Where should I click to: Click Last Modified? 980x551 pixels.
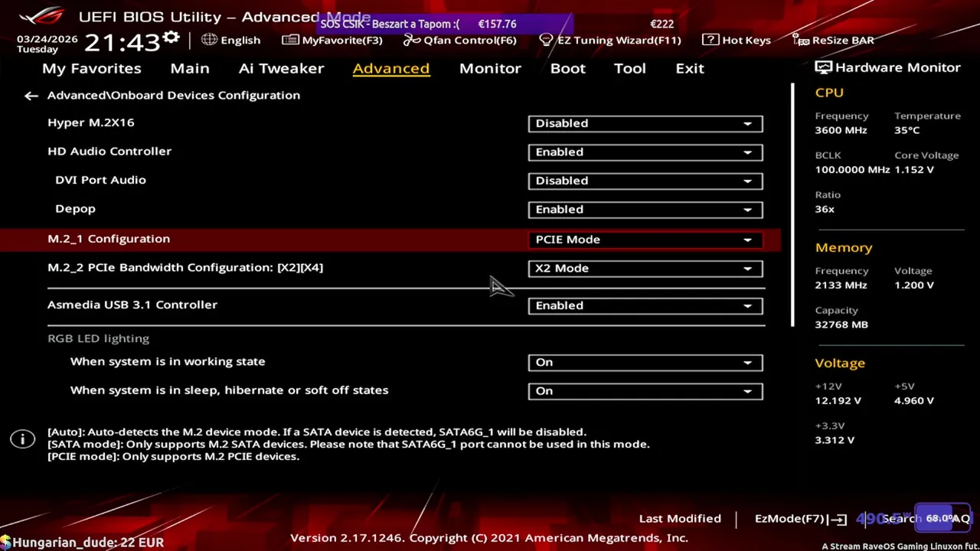tap(680, 519)
